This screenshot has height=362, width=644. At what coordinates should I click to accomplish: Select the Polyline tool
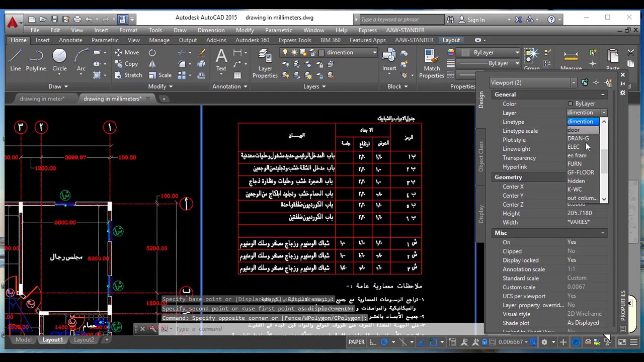(x=36, y=60)
